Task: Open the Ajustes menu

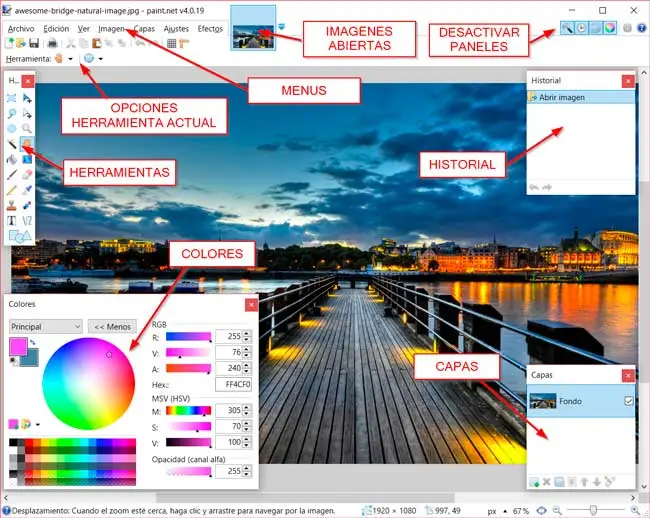Action: (176, 29)
